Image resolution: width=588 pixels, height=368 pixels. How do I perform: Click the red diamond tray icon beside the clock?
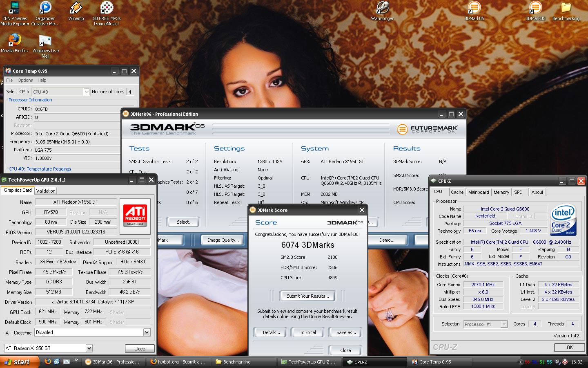click(565, 362)
